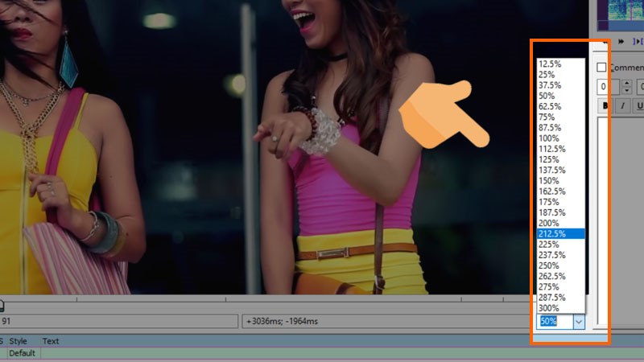Select 162.5% zoom option
This screenshot has height=362, width=644.
pos(560,191)
